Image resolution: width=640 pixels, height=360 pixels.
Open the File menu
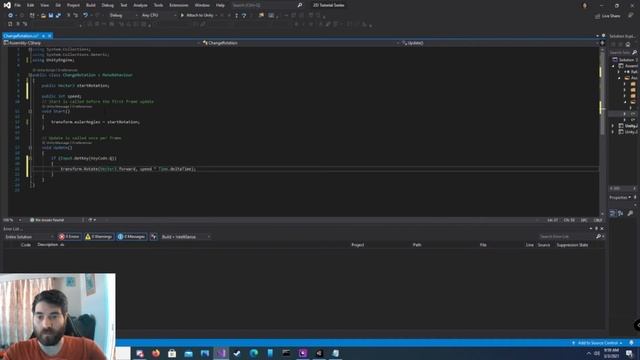pos(18,5)
